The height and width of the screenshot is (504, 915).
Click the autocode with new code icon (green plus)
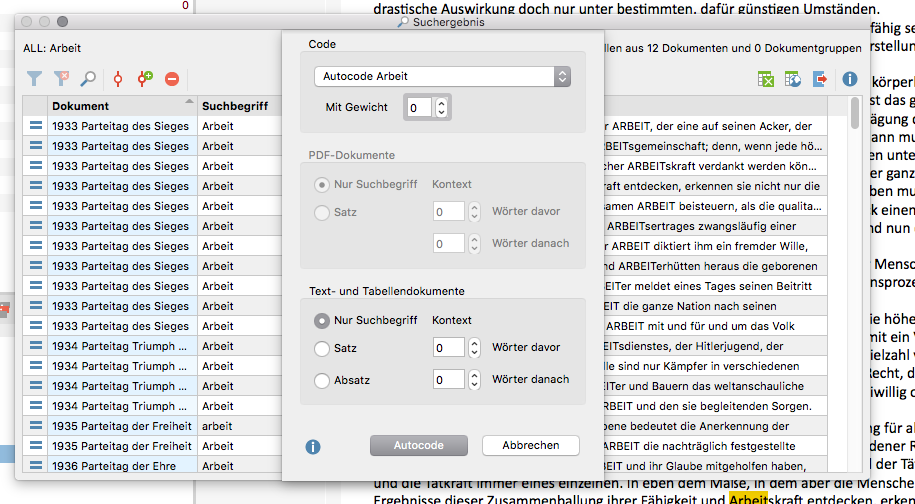pyautogui.click(x=145, y=78)
